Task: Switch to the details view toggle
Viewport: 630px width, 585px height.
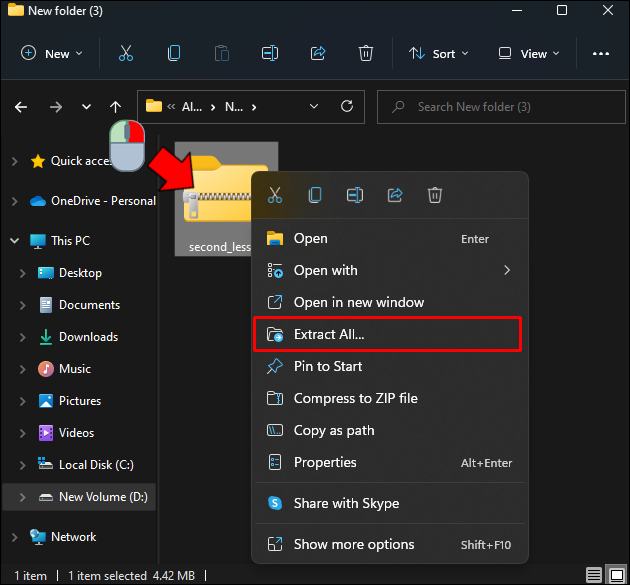Action: coord(594,575)
